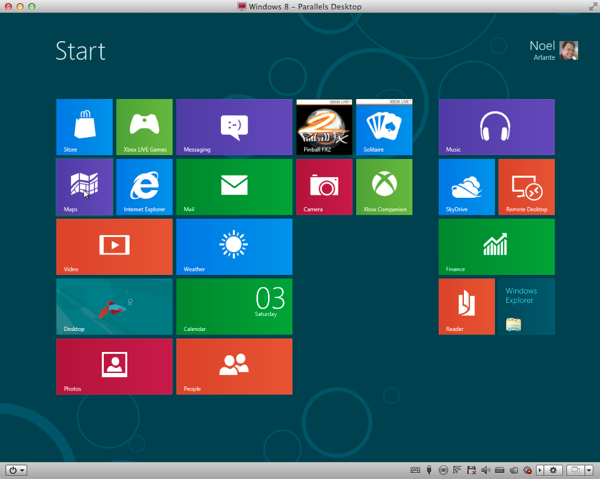Open the Music tile
This screenshot has height=479, width=600.
[x=497, y=127]
